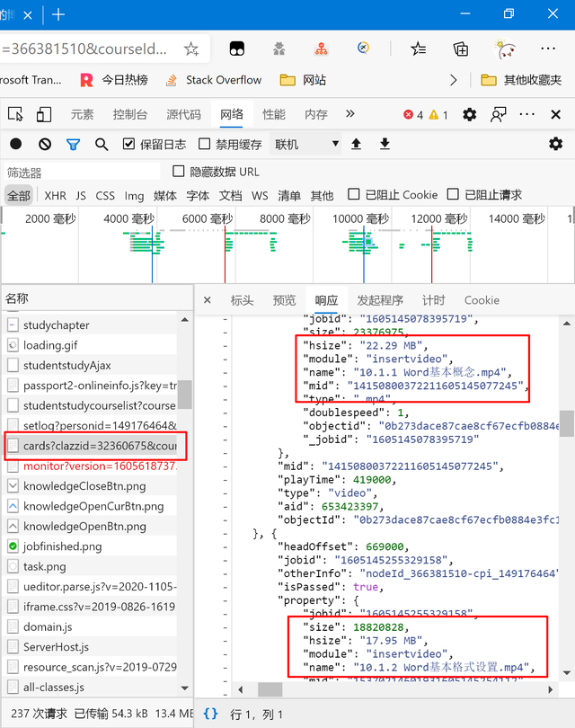Enable the 禁用缓存 checkbox
Screen dimensions: 575x728
pyautogui.click(x=205, y=144)
